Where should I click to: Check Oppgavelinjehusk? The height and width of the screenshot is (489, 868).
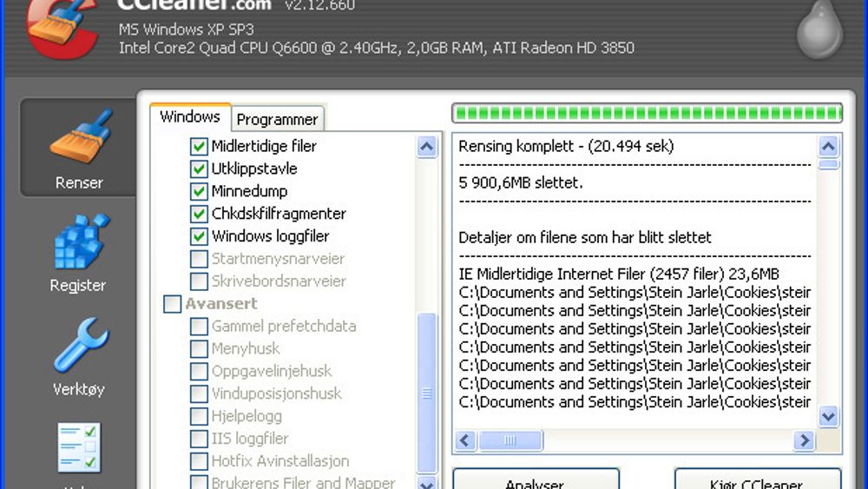coord(199,371)
